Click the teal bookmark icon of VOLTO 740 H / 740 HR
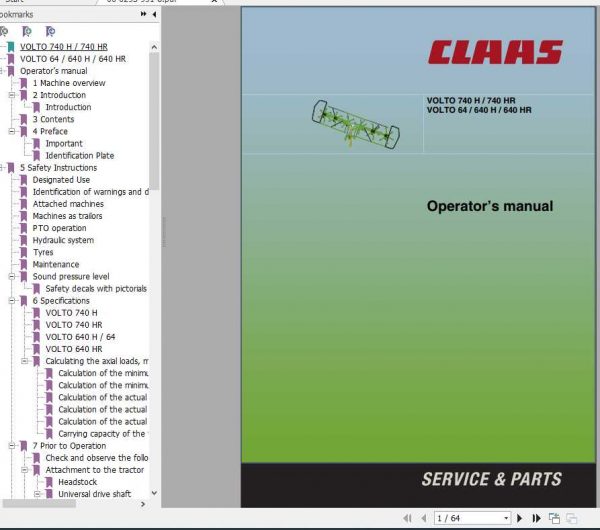 tap(11, 47)
